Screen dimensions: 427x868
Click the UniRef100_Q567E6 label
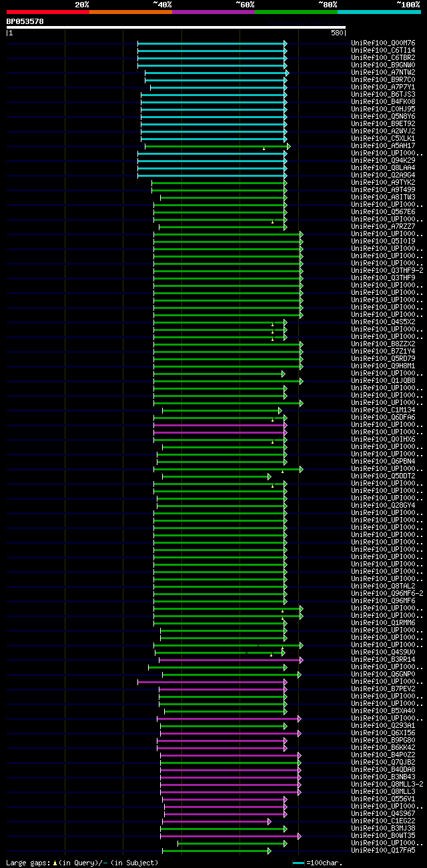coord(383,212)
